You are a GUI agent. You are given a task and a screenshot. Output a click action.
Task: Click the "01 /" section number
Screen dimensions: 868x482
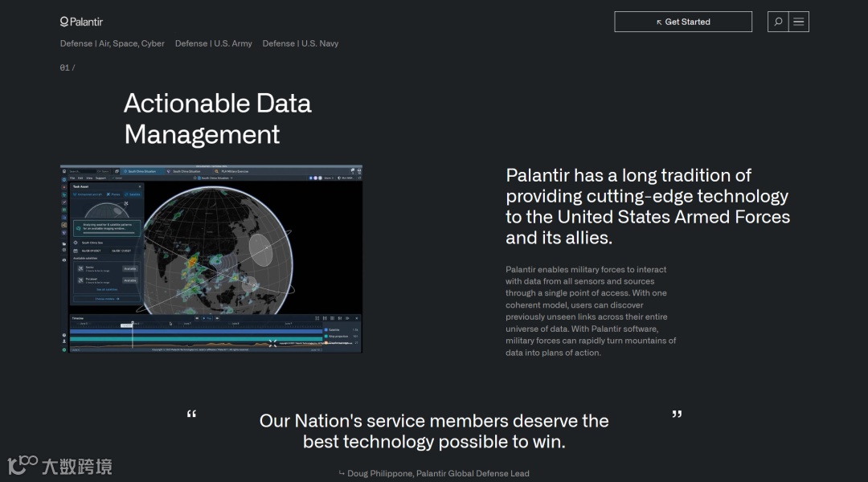tap(68, 67)
